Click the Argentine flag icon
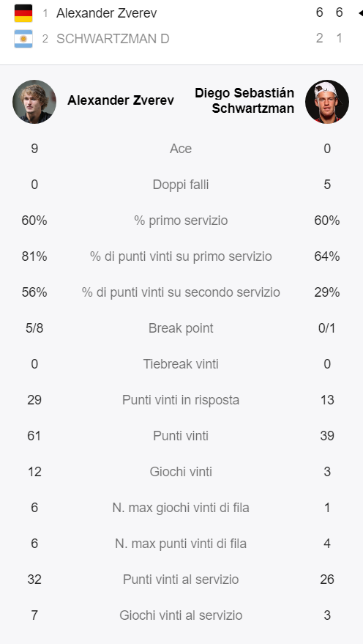This screenshot has width=363, height=644. coord(23,39)
